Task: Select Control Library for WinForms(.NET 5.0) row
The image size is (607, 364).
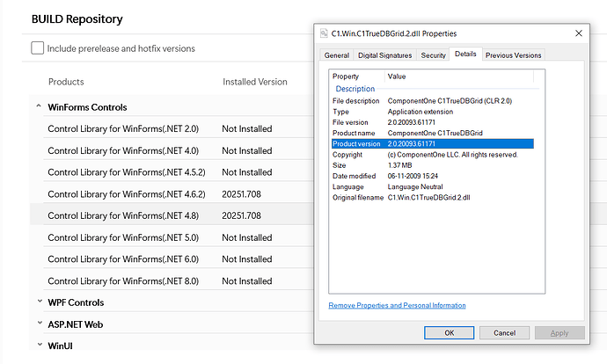Action: [x=172, y=237]
